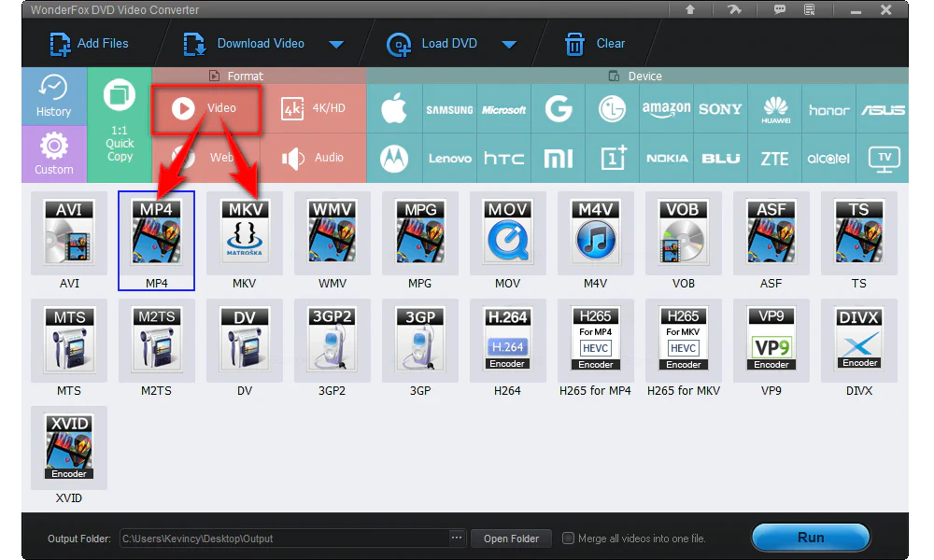Viewport: 934px width, 560px height.
Task: Select the ASF format icon
Action: (x=771, y=233)
